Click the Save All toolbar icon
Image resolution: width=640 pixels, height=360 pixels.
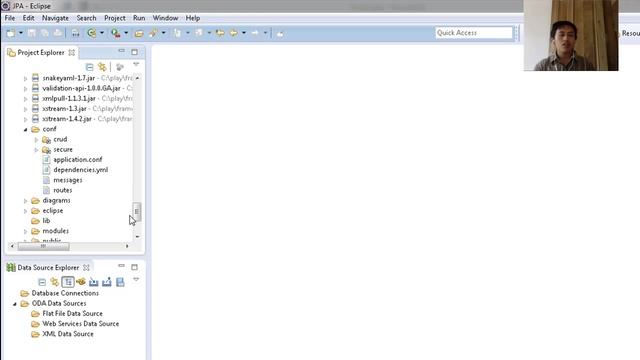[x=44, y=33]
